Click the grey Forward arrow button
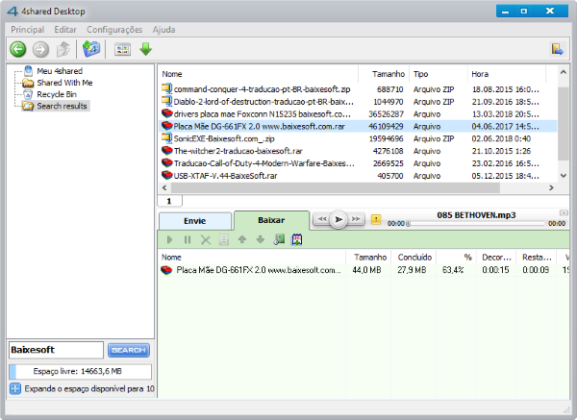Screen dimensions: 577x420 pyautogui.click(x=40, y=49)
